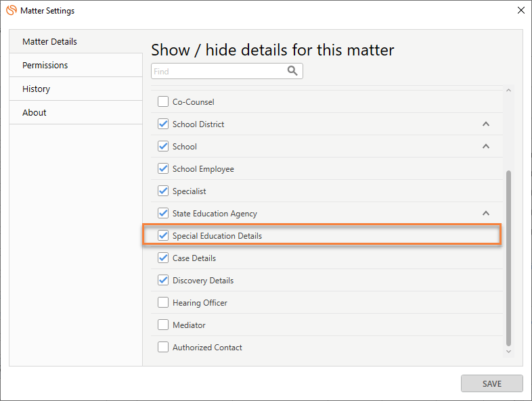Click the Smokeball logo in title bar
This screenshot has width=532, height=401.
(12, 10)
